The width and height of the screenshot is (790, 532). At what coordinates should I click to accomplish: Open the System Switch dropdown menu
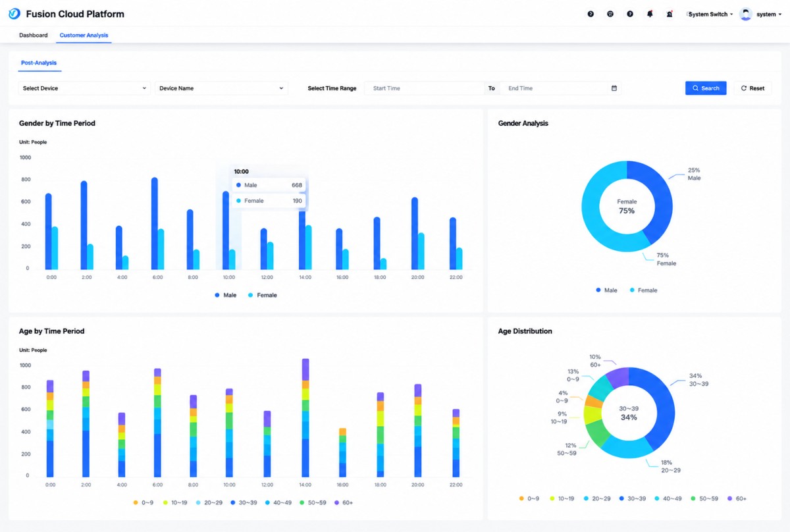710,14
